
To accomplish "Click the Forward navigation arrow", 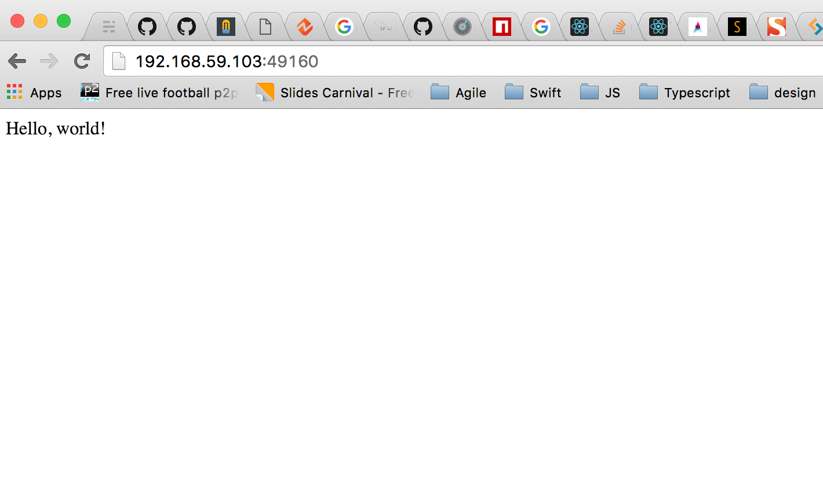I will [x=49, y=61].
